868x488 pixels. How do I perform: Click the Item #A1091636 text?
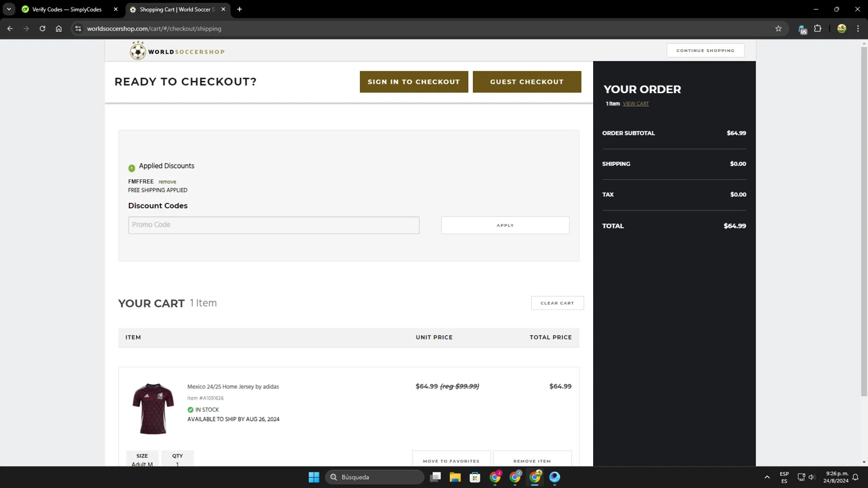pos(205,398)
